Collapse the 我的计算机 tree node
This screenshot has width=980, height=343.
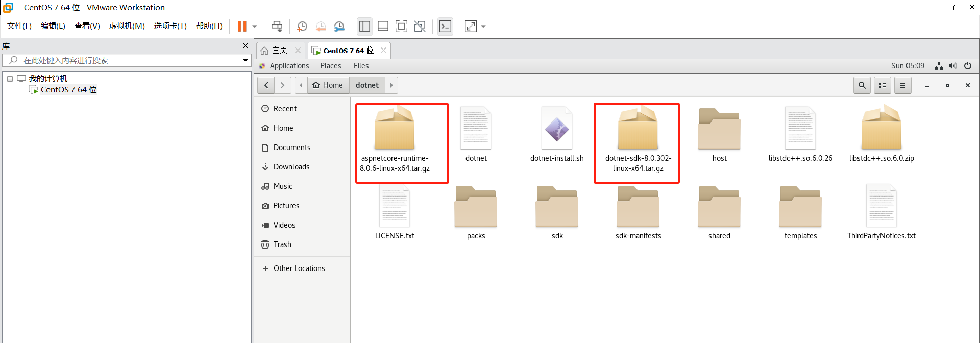click(x=10, y=79)
